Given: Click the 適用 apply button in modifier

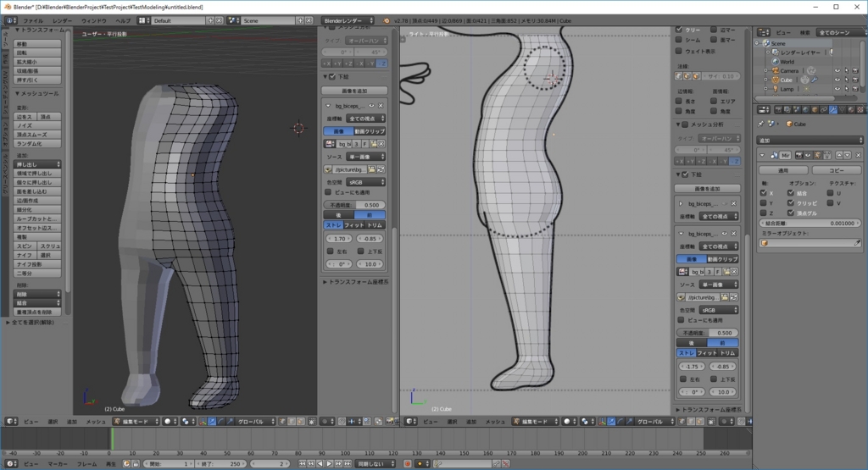Looking at the screenshot, I should 782,169.
